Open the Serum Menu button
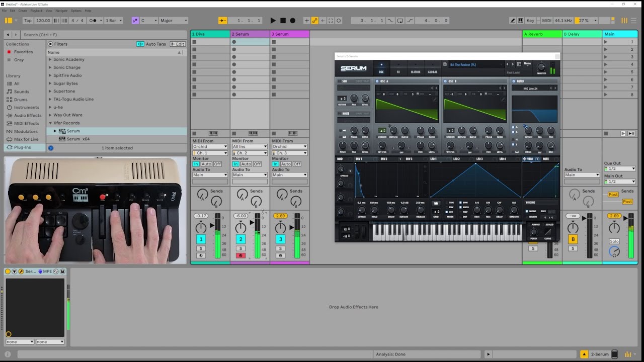Viewport: 644px width, 362px height. [527, 64]
